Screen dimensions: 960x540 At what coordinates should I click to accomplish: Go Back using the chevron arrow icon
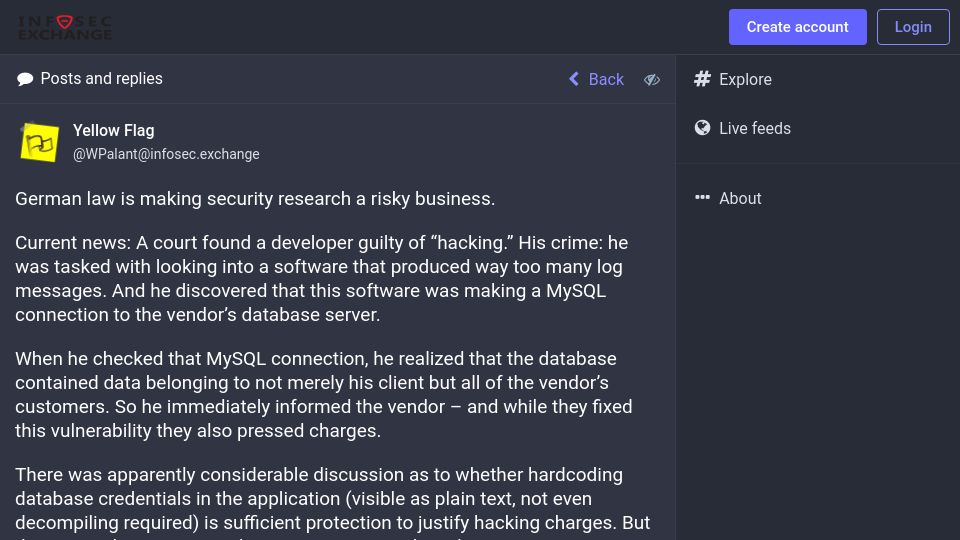click(x=574, y=79)
